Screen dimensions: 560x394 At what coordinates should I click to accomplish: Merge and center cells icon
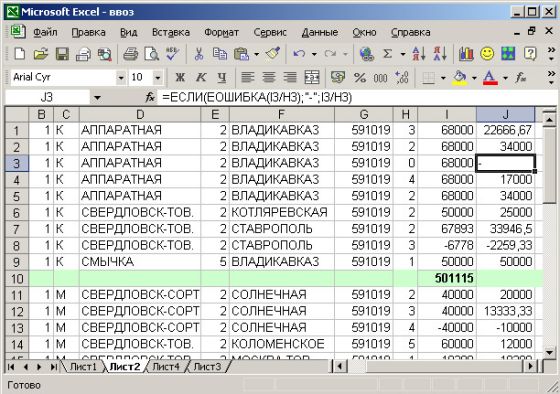tap(311, 77)
